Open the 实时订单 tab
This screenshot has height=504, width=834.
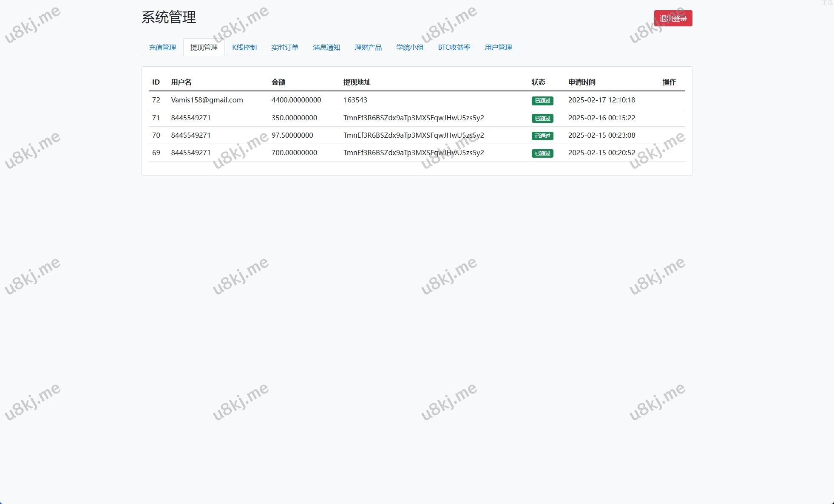click(x=284, y=47)
